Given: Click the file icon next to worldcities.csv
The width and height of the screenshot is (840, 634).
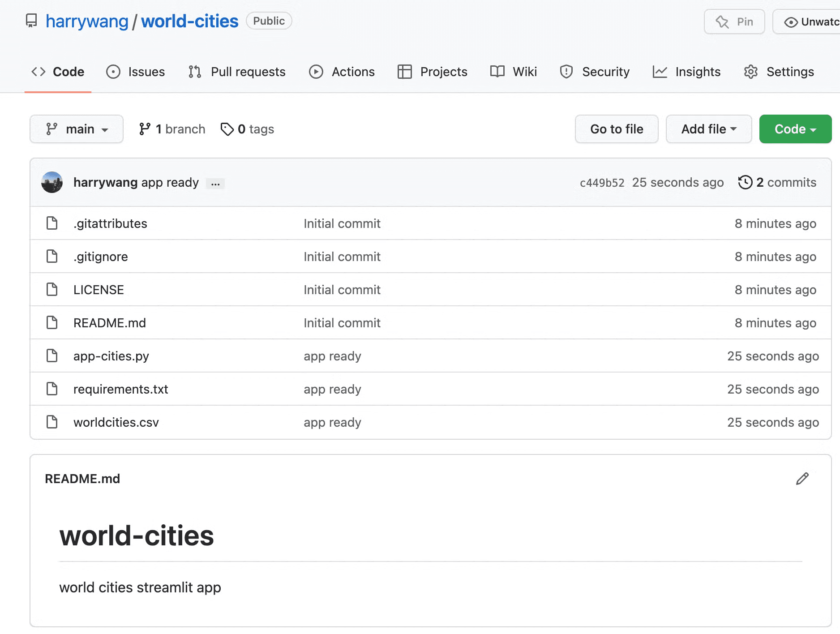Looking at the screenshot, I should (52, 422).
